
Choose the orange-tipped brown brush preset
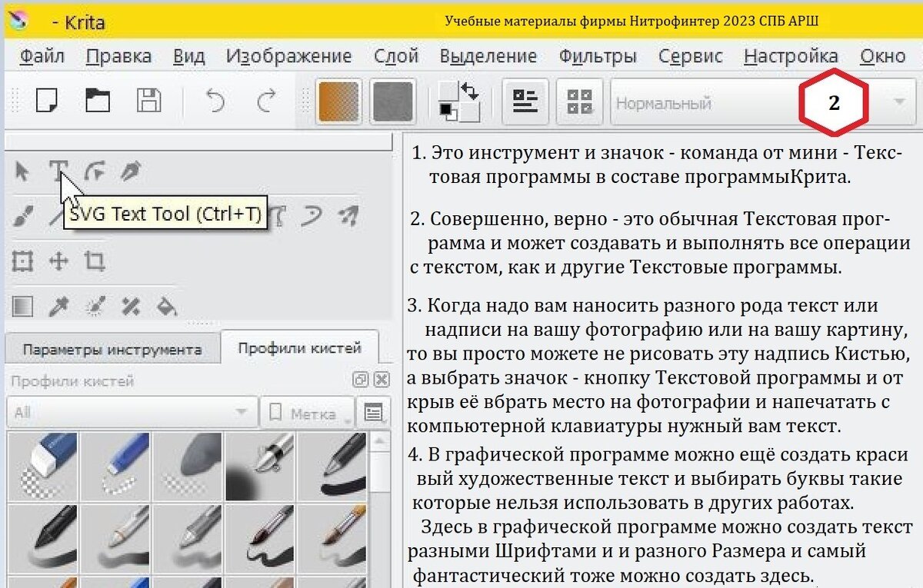click(x=332, y=538)
